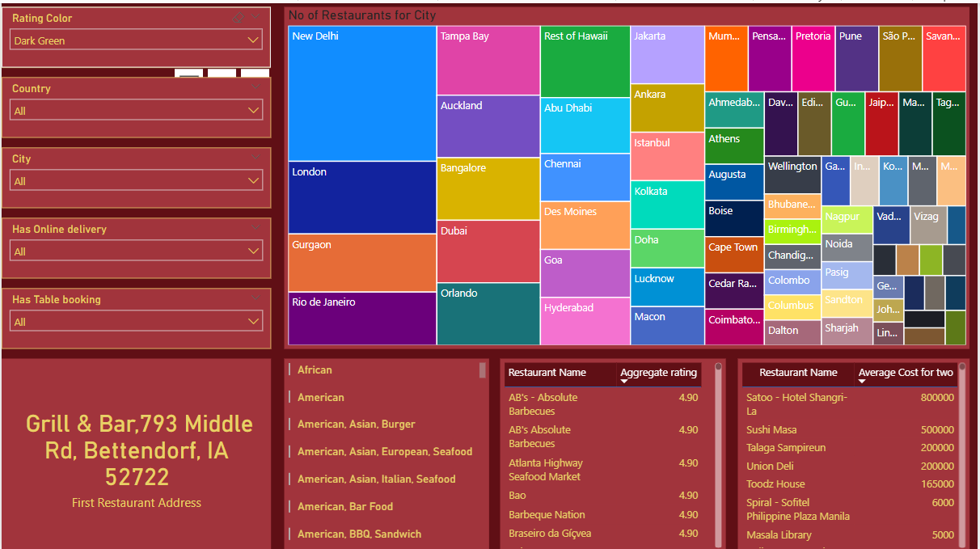Select the American, Bar Food cuisine option

(344, 507)
